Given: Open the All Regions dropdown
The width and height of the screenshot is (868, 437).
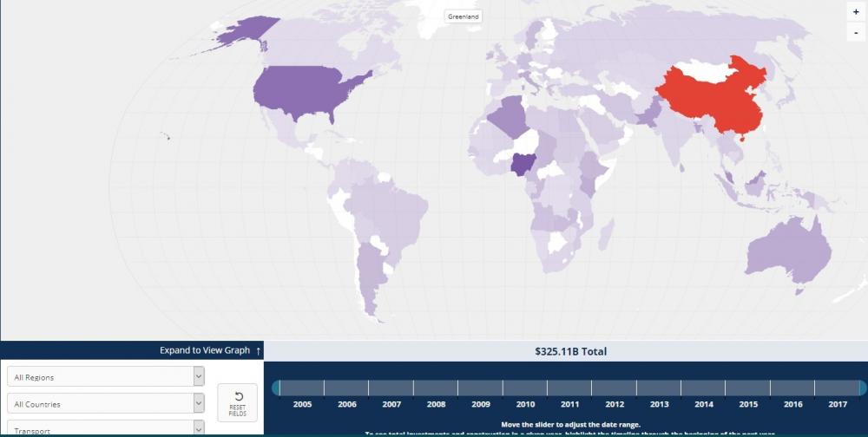Looking at the screenshot, I should 106,377.
